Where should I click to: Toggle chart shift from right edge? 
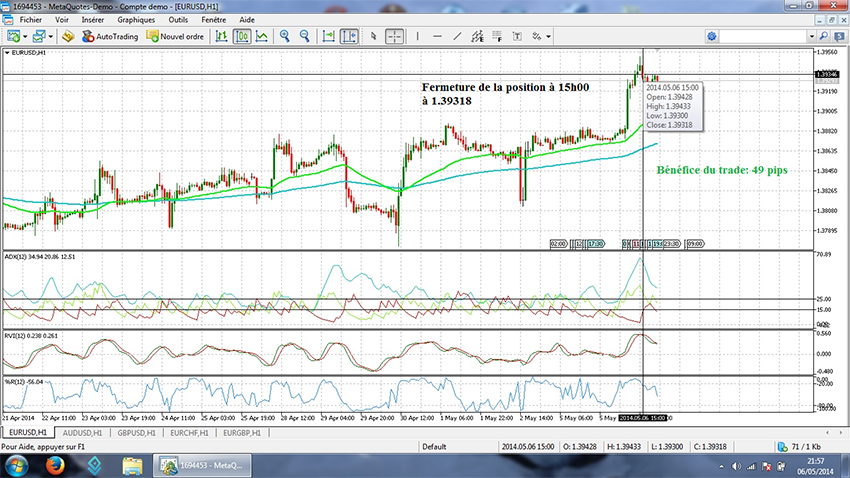(349, 36)
